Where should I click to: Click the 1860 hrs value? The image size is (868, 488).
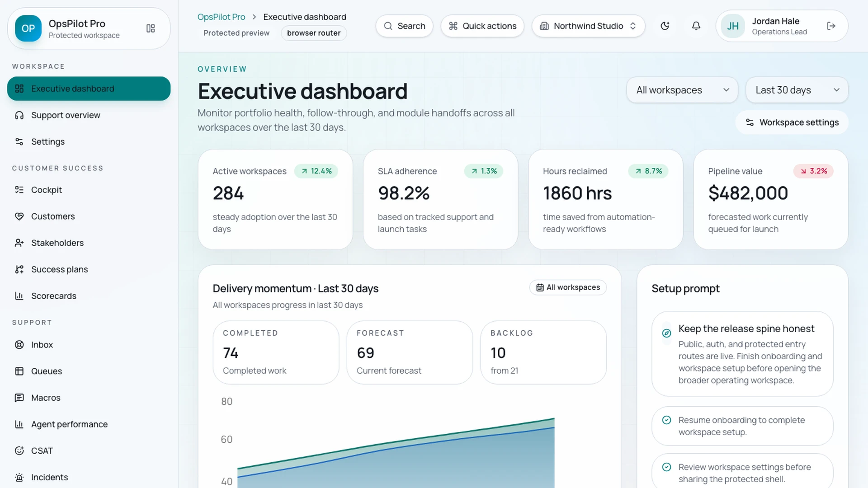click(577, 193)
